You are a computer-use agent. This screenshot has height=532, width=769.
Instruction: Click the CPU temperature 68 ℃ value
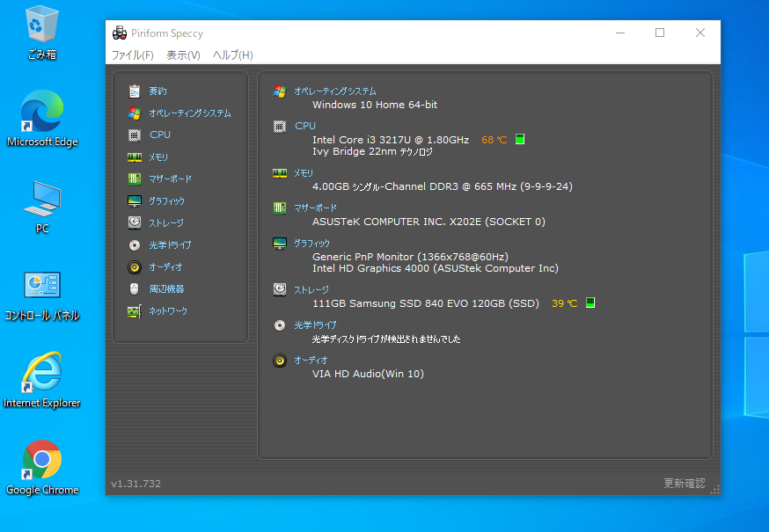point(494,140)
